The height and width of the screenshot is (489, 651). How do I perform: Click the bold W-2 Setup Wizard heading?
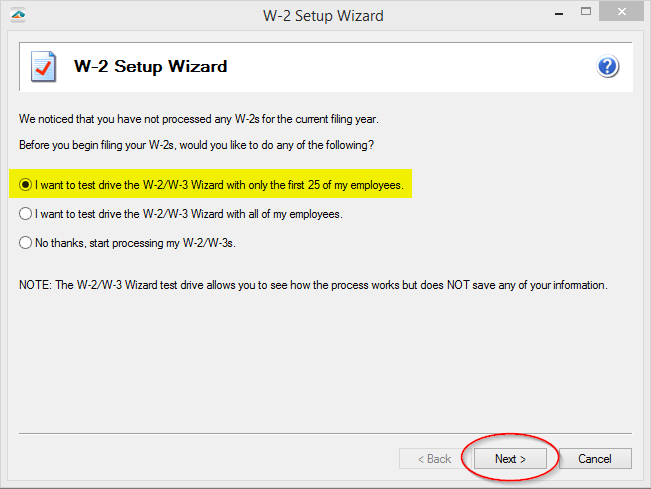click(151, 66)
